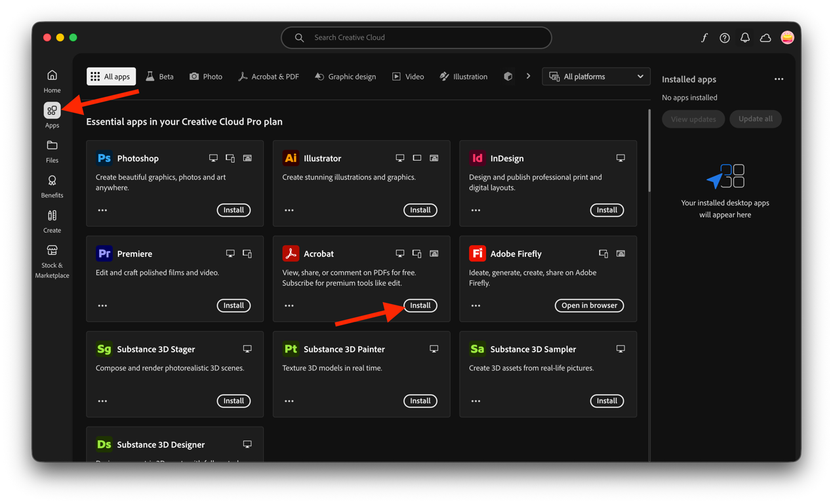Install Illustrator

420,210
